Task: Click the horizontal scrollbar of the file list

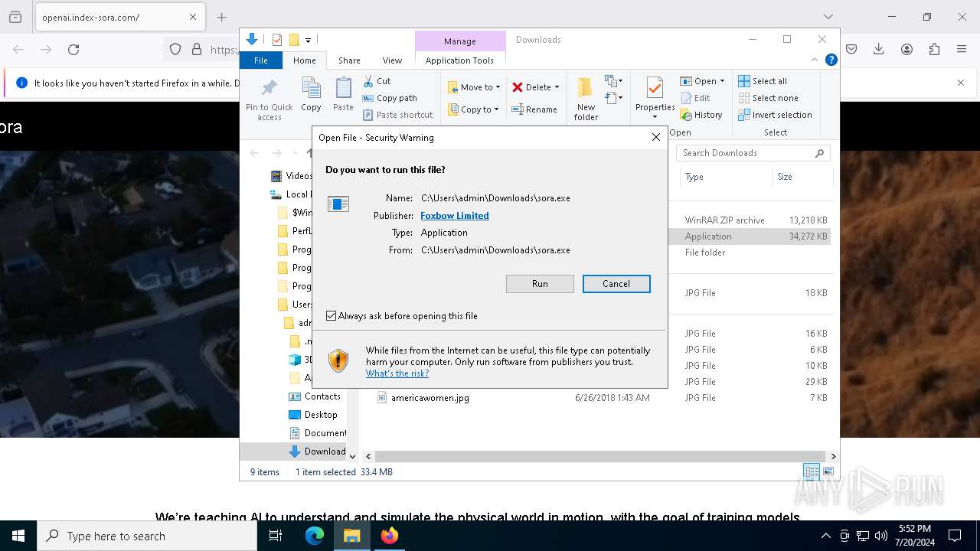Action: point(601,456)
